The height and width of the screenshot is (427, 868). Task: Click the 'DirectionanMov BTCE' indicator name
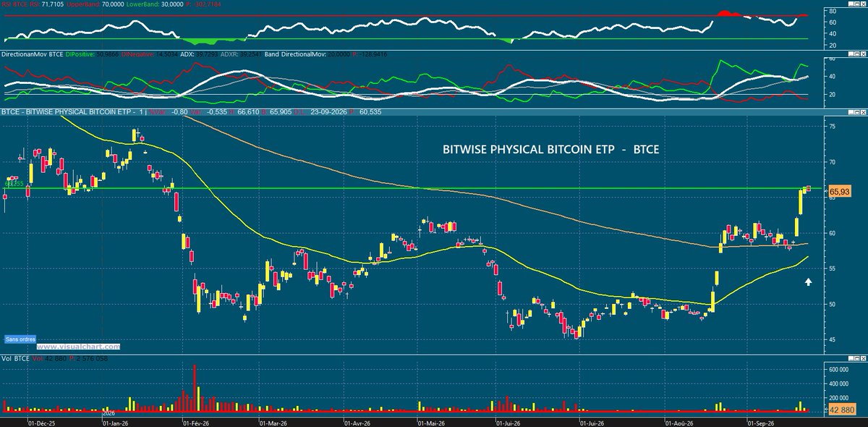click(x=32, y=54)
